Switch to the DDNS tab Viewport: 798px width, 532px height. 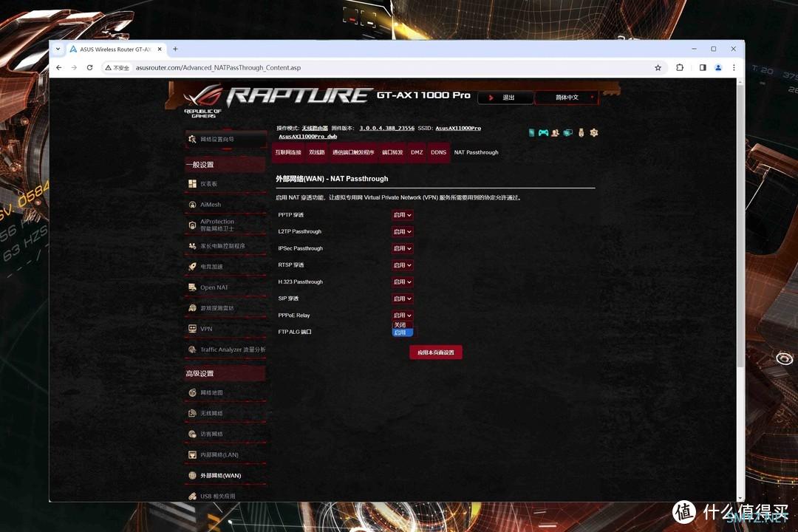click(438, 152)
